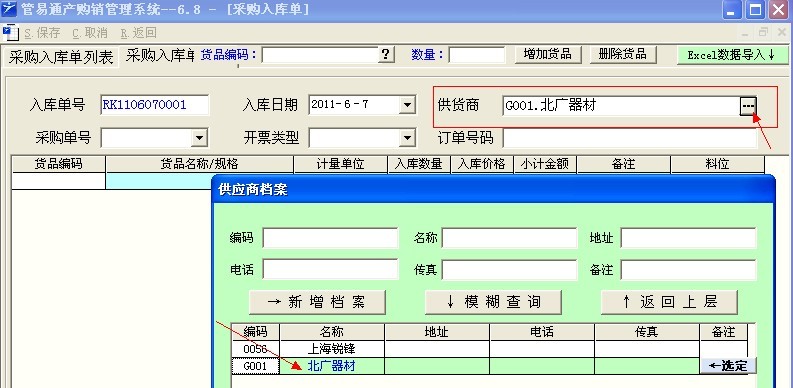Click the 新增档案 button

point(318,302)
